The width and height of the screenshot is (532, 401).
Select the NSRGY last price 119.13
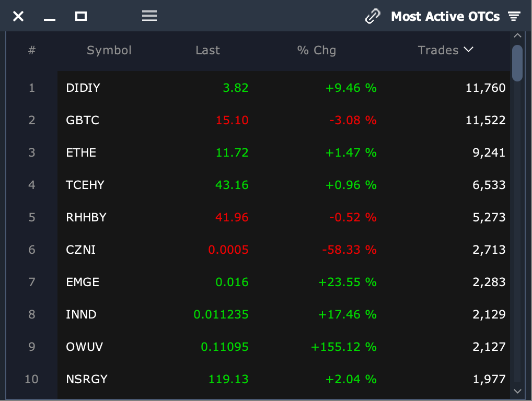click(228, 379)
